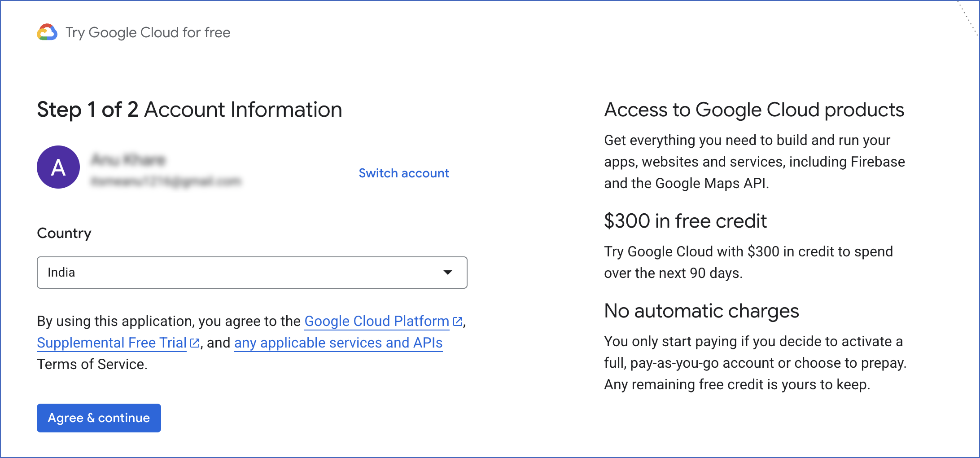Open the Switch account option
Viewport: 980px width, 458px height.
[403, 173]
